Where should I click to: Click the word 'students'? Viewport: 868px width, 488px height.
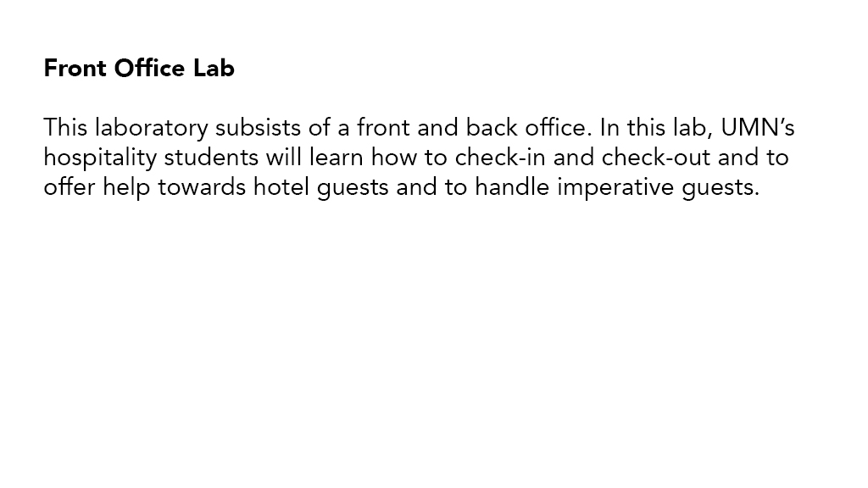211,157
